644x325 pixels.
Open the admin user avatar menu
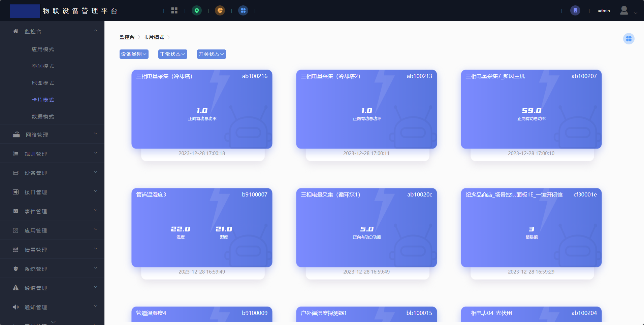(x=624, y=11)
